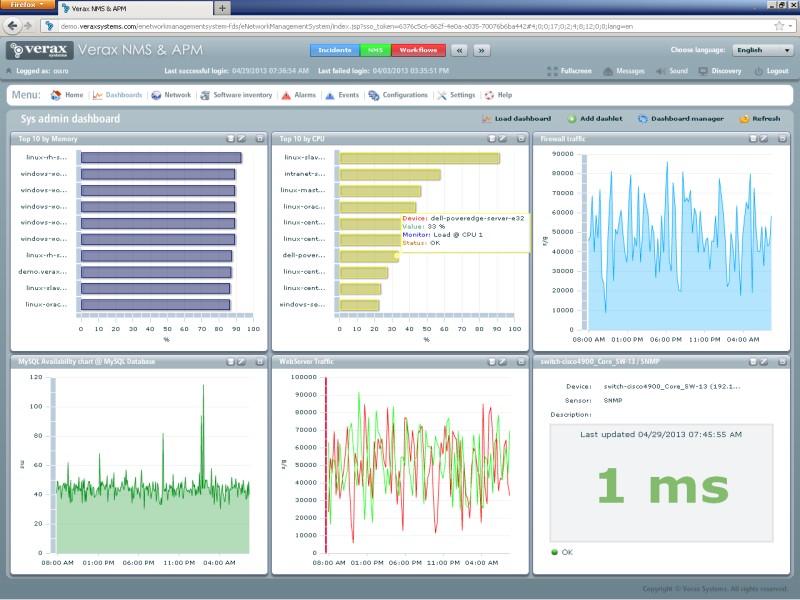
Task: Click the trash icon on Firewall traffic dashlet
Action: [x=753, y=138]
